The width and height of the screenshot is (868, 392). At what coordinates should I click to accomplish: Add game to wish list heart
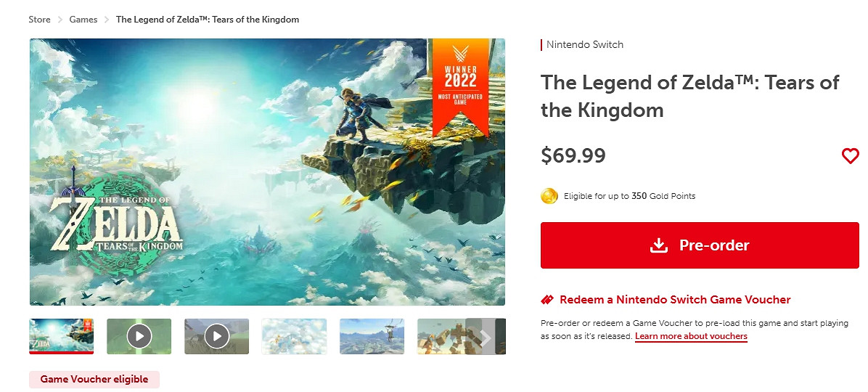tap(850, 155)
